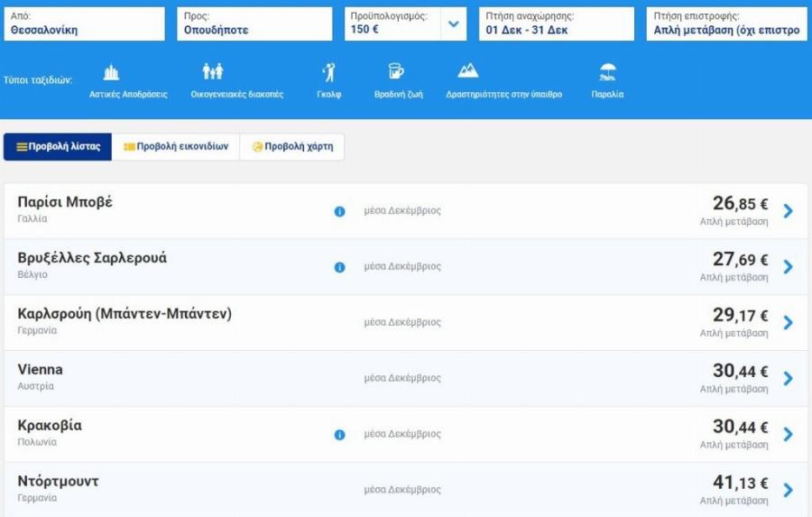Switch to Προβολή εικονιδίων tile view
The width and height of the screenshot is (812, 517).
[176, 147]
